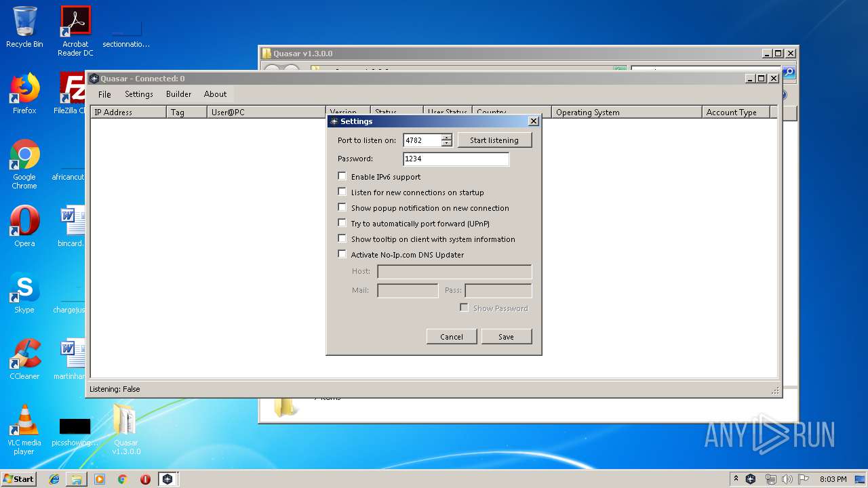
Task: Click clock showing 8:03 PM
Action: tap(833, 479)
